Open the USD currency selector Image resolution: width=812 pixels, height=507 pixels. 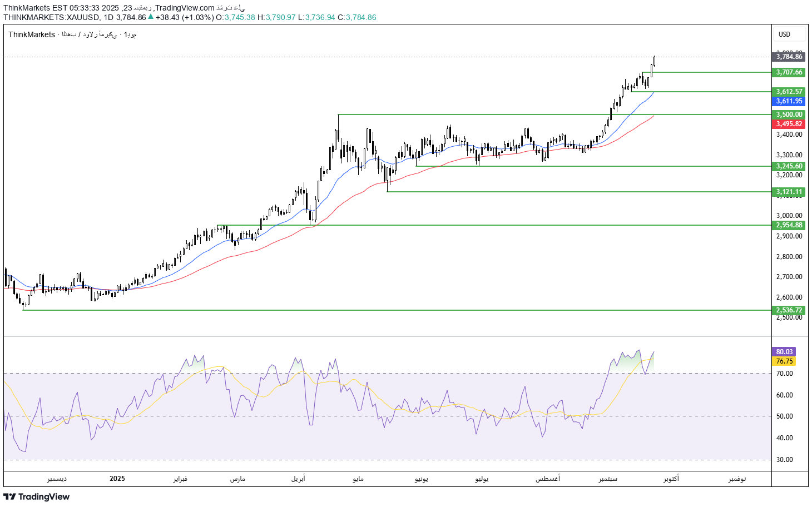784,34
